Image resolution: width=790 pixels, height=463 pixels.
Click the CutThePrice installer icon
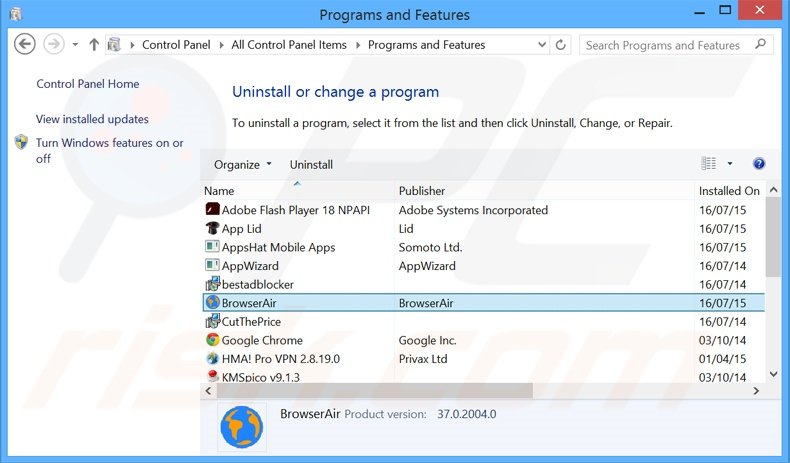(212, 321)
